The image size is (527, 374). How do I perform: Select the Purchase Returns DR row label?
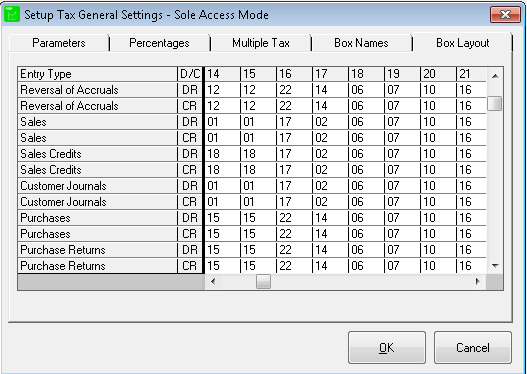97,250
